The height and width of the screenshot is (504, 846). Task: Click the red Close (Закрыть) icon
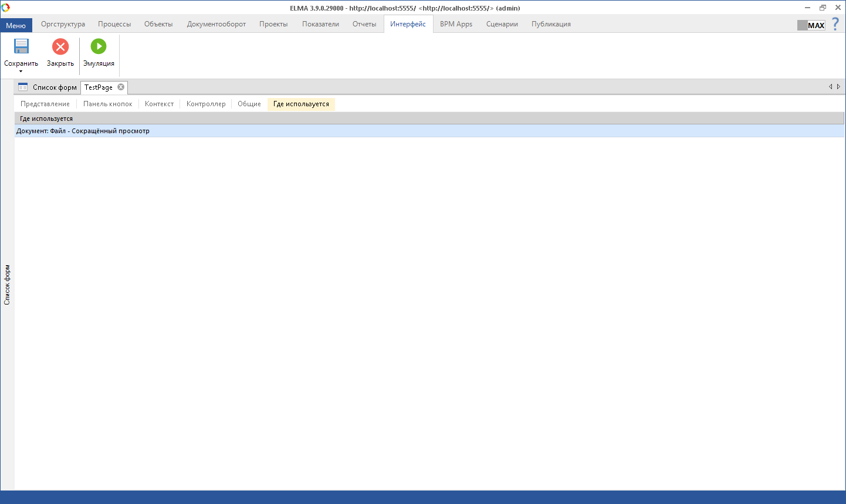pyautogui.click(x=60, y=47)
